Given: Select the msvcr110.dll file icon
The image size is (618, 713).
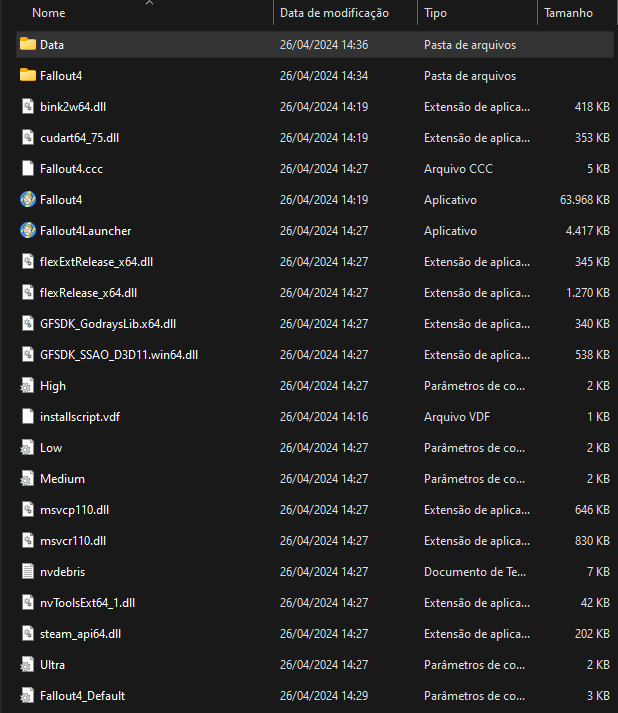Looking at the screenshot, I should [x=28, y=540].
